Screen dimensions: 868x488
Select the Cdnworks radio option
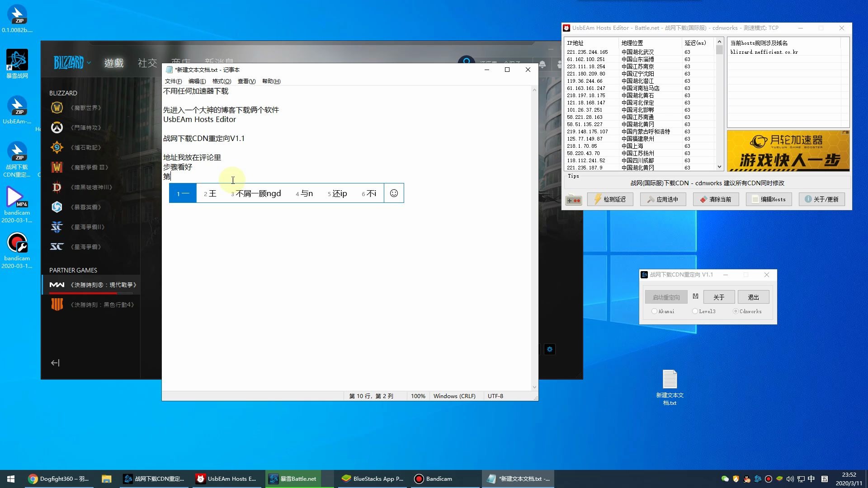[736, 311]
